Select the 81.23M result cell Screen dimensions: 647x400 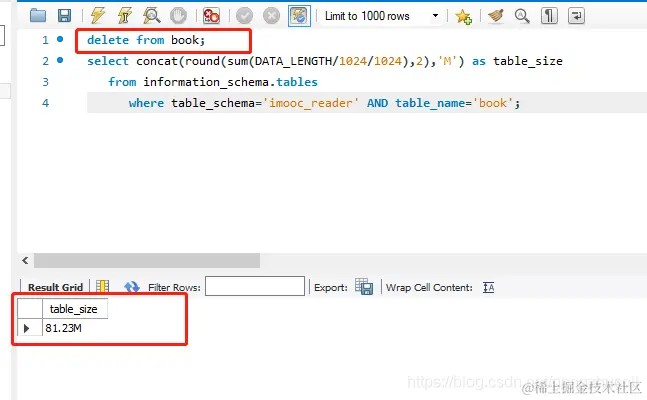pos(75,328)
